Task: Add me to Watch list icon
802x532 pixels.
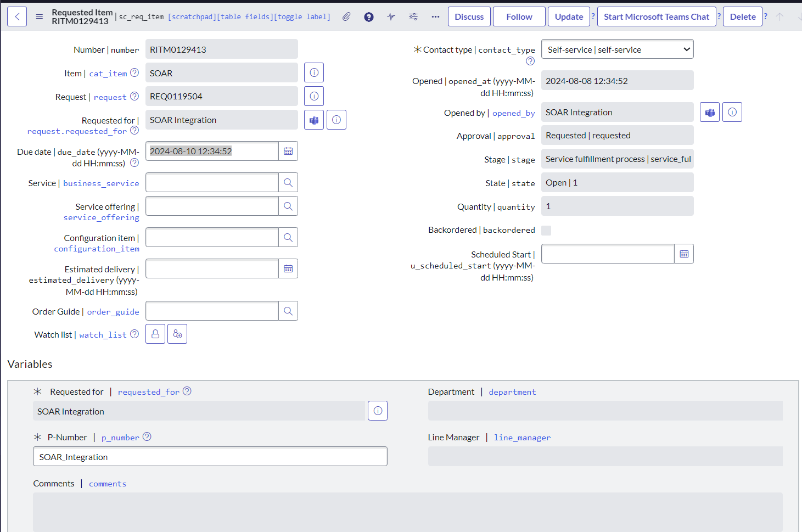Action: click(x=177, y=334)
